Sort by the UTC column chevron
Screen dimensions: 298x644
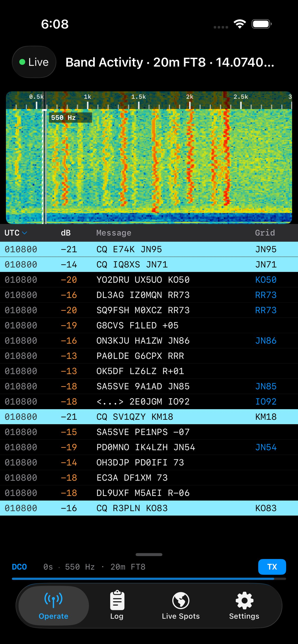(24, 233)
